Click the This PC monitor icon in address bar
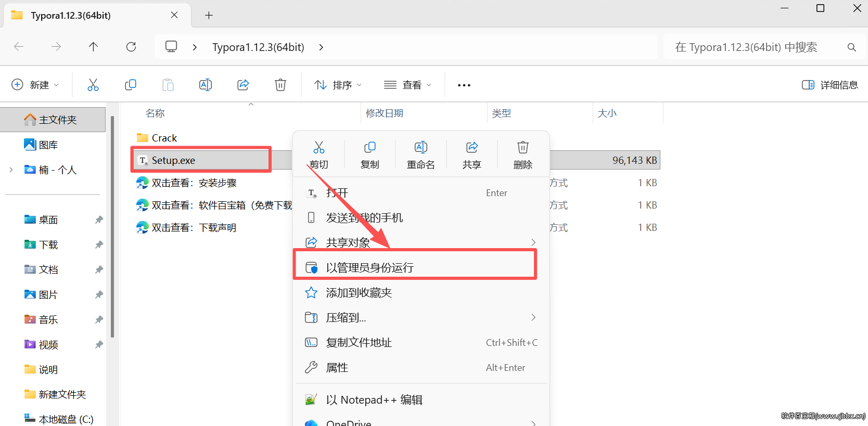 171,47
